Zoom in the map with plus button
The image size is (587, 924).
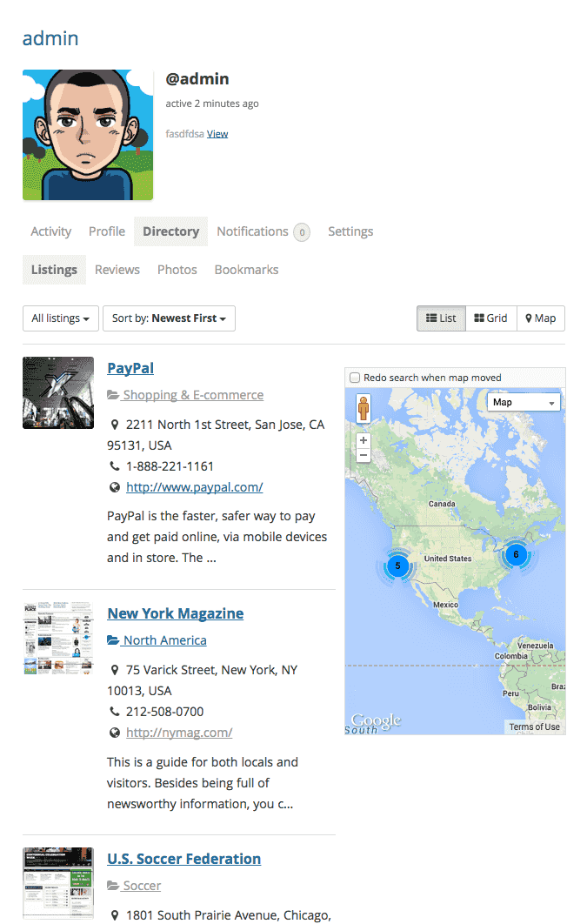pos(364,440)
